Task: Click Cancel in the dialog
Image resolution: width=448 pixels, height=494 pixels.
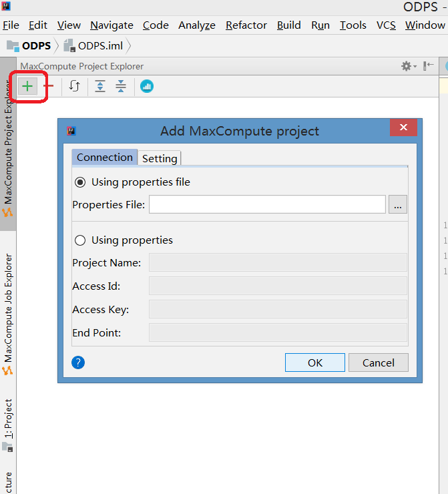Action: (x=379, y=362)
